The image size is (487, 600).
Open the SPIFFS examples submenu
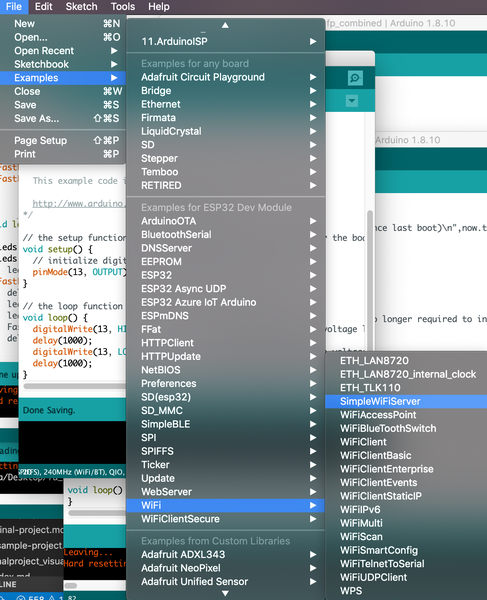[225, 451]
